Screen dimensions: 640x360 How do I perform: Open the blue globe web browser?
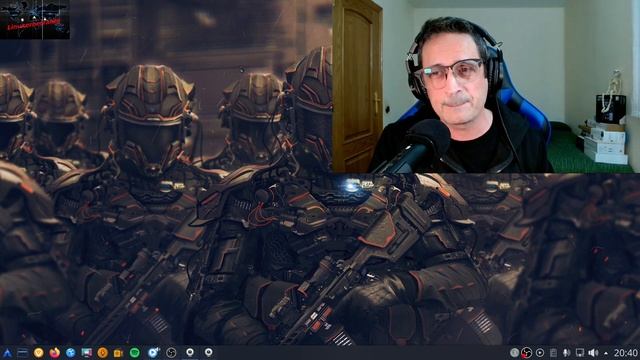coord(71,353)
